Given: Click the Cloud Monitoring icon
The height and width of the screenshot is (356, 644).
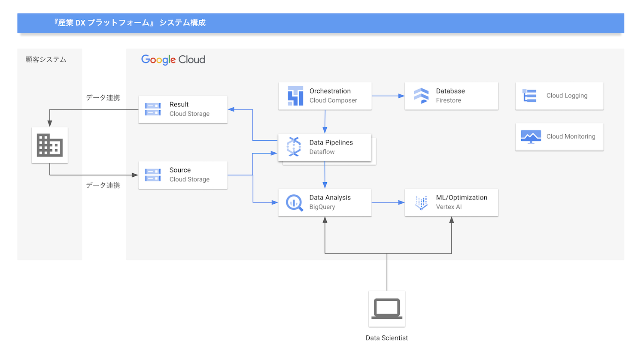Looking at the screenshot, I should [x=531, y=137].
